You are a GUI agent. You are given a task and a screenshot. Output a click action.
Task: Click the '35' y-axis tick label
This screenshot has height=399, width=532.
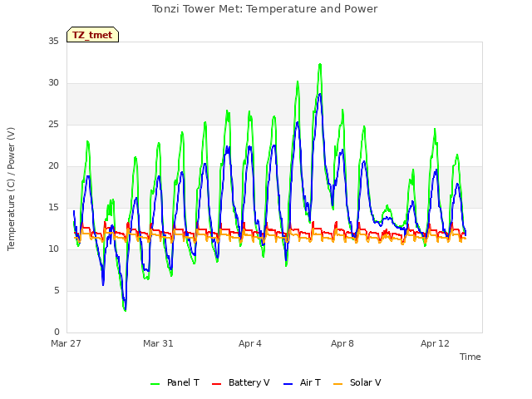click(x=53, y=41)
